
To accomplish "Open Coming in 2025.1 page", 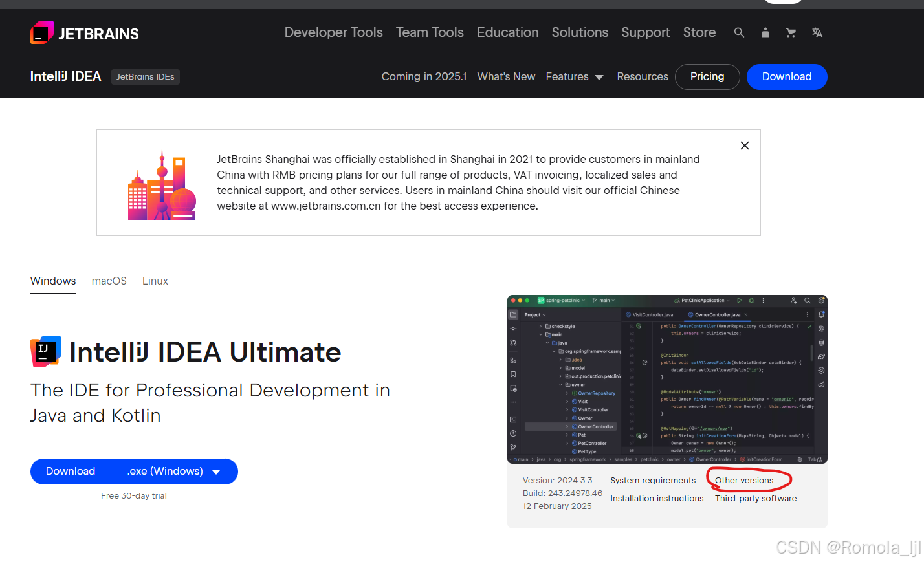I will pyautogui.click(x=424, y=76).
